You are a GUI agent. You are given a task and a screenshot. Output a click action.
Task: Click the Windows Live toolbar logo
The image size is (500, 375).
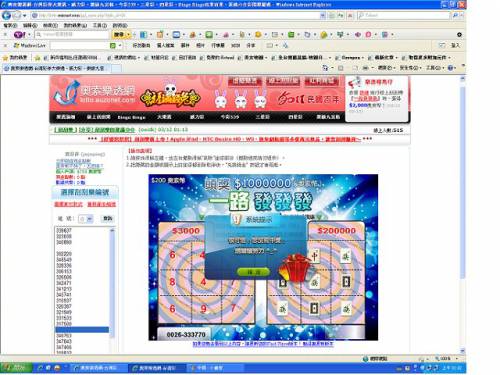point(16,45)
